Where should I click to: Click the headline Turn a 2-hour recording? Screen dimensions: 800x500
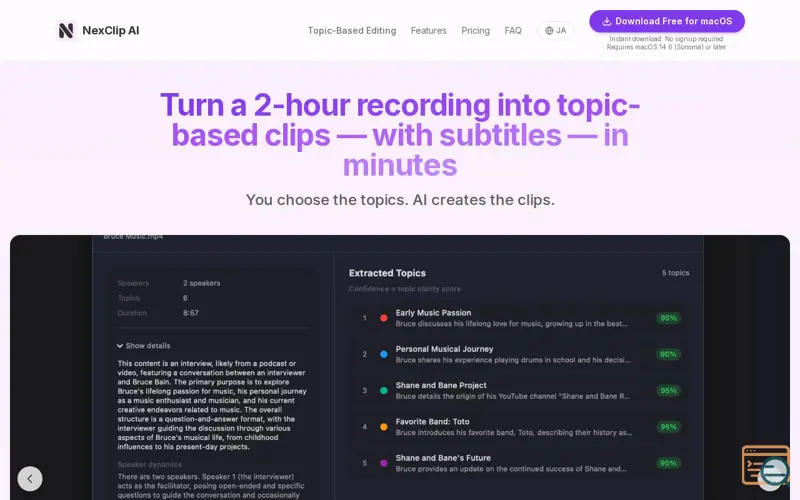pyautogui.click(x=400, y=135)
